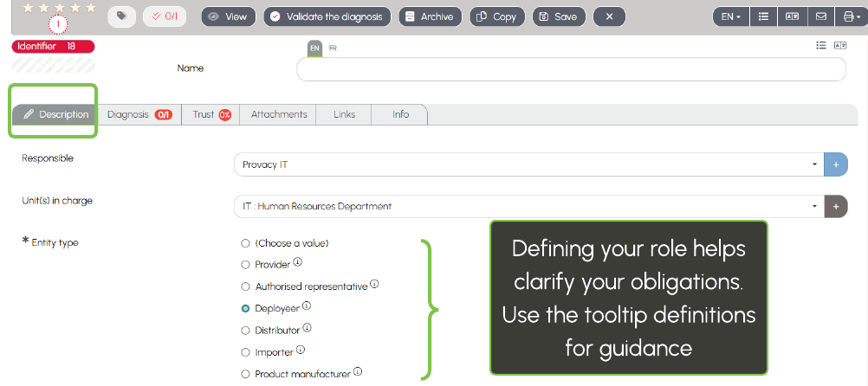Select the Provider entity type radio button
868x386 pixels.
(246, 265)
